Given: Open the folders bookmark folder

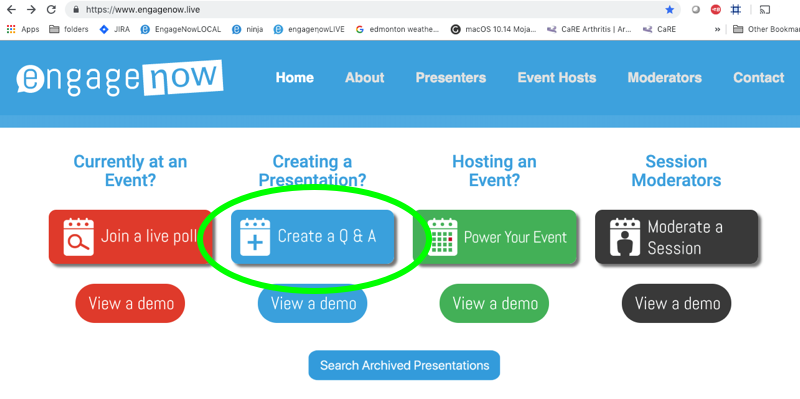Looking at the screenshot, I should [x=68, y=29].
